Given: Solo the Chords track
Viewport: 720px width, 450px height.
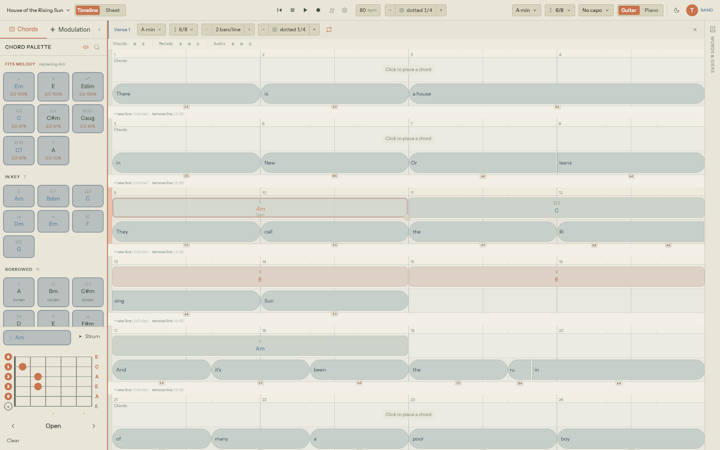Looking at the screenshot, I should [143, 44].
